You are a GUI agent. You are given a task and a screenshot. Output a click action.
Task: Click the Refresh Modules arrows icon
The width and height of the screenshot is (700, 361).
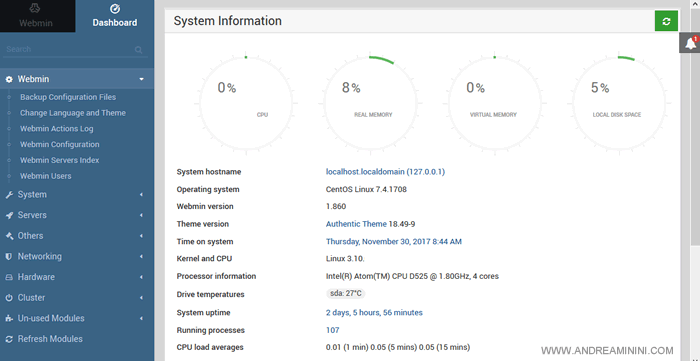[9, 339]
